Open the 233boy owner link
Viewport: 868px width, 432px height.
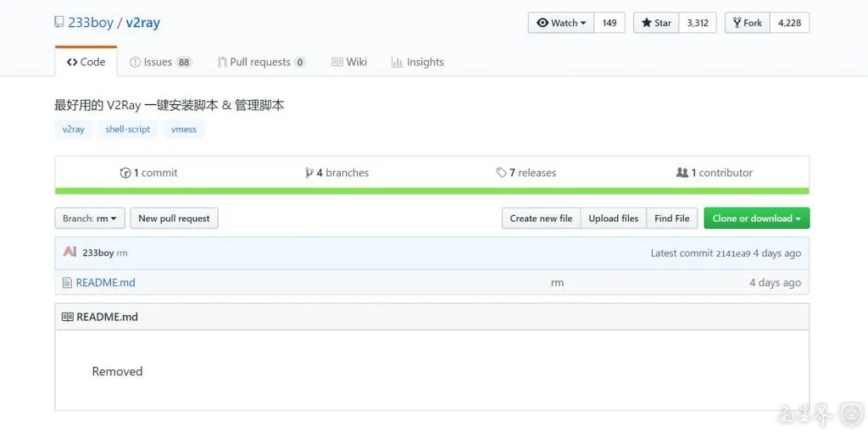pyautogui.click(x=91, y=23)
